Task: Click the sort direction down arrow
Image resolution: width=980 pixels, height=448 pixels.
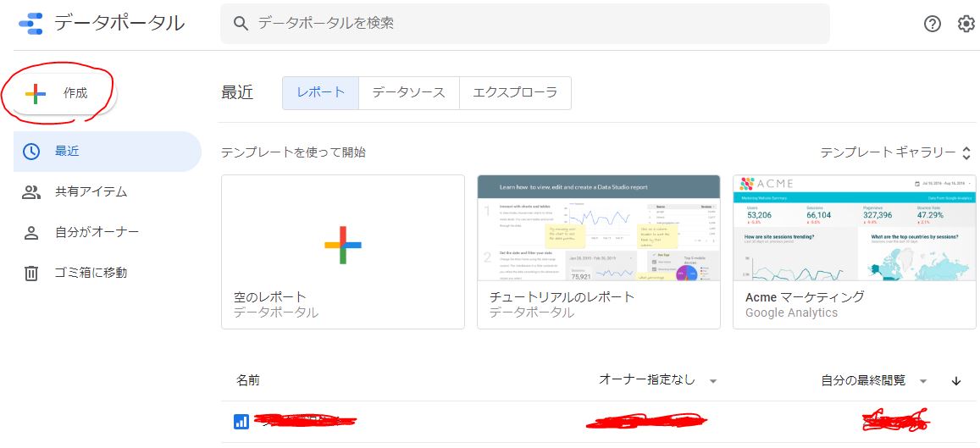Action: 956,381
